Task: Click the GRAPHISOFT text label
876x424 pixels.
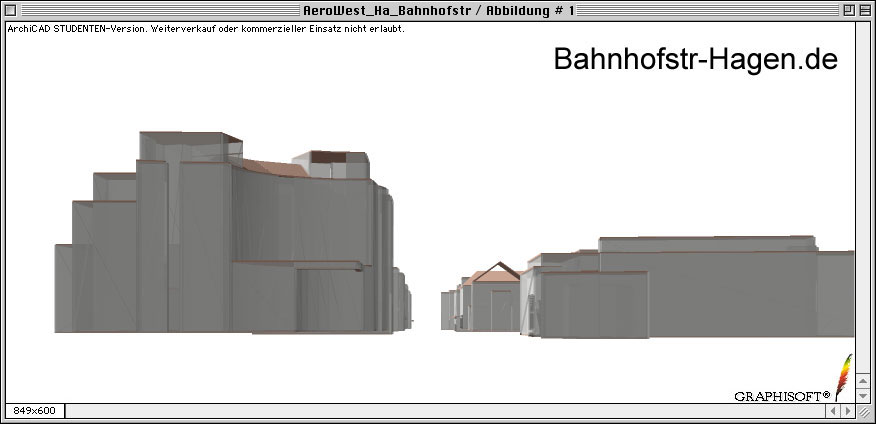Action: (782, 396)
